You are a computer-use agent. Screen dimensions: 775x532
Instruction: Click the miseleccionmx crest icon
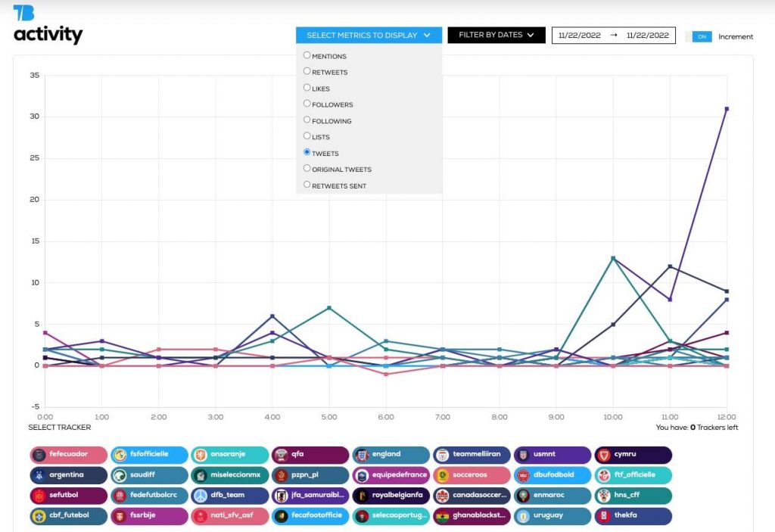click(x=200, y=476)
